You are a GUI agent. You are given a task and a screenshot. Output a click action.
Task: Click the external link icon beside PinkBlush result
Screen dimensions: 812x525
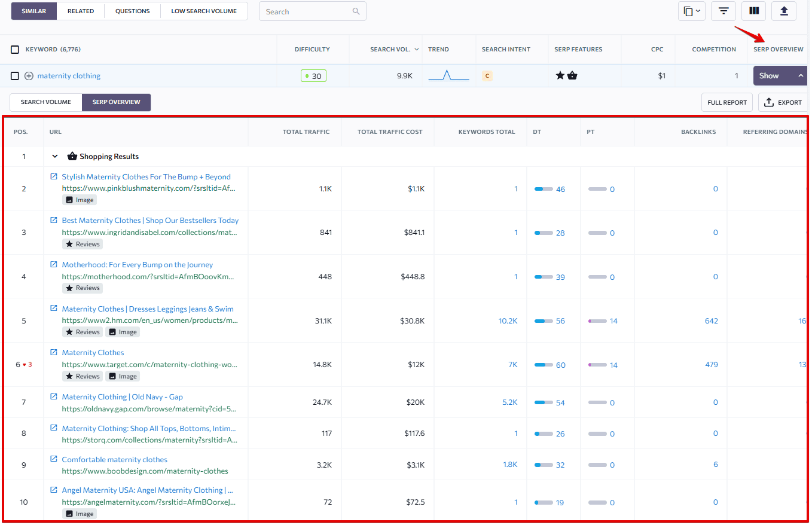click(54, 176)
